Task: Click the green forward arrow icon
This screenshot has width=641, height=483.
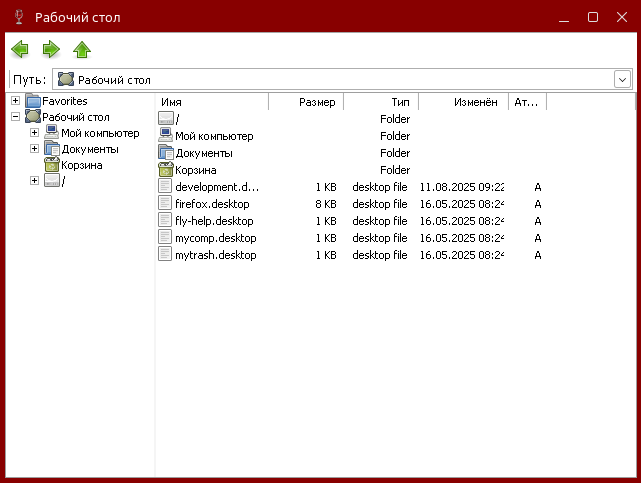Action: [x=51, y=49]
